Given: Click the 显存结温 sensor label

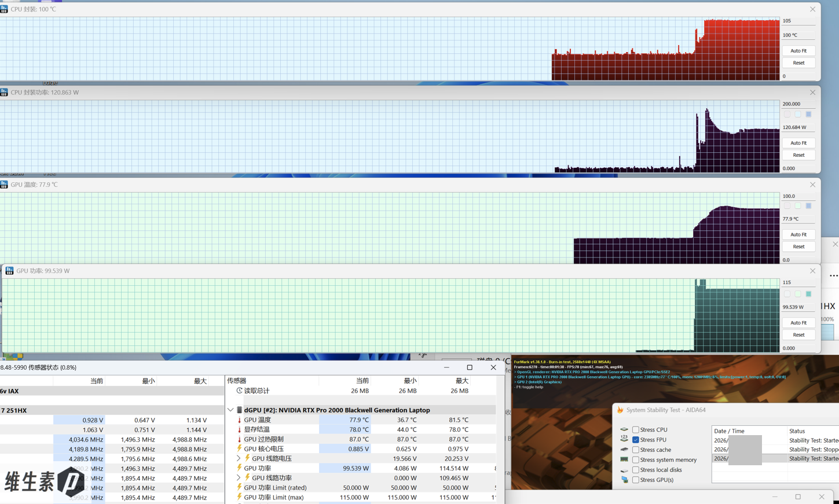Looking at the screenshot, I should (x=257, y=430).
